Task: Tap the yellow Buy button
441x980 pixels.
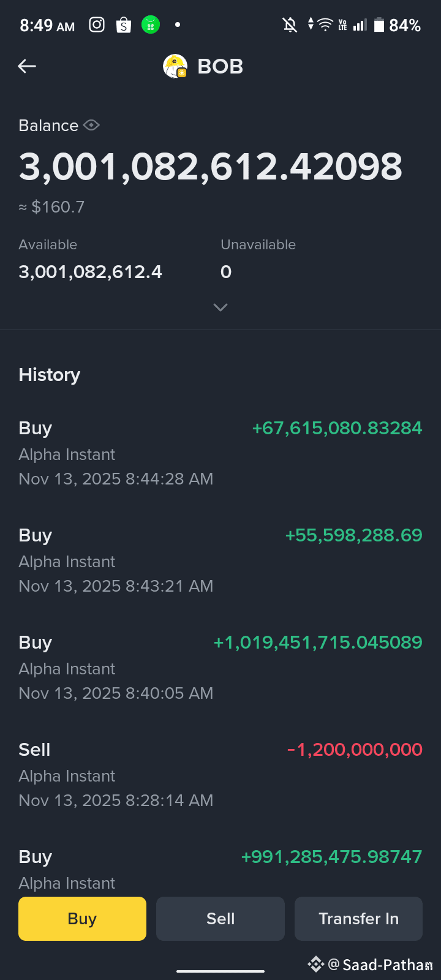Action: tap(82, 918)
